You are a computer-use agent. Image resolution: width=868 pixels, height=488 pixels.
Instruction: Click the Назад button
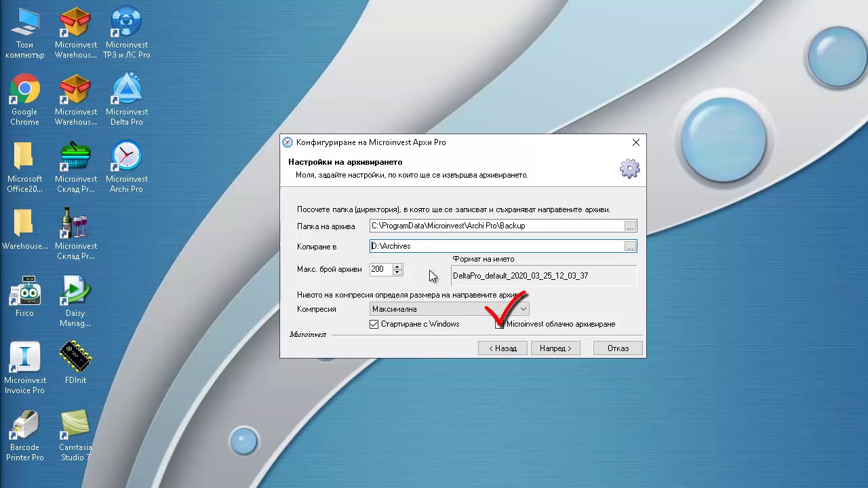coord(502,348)
